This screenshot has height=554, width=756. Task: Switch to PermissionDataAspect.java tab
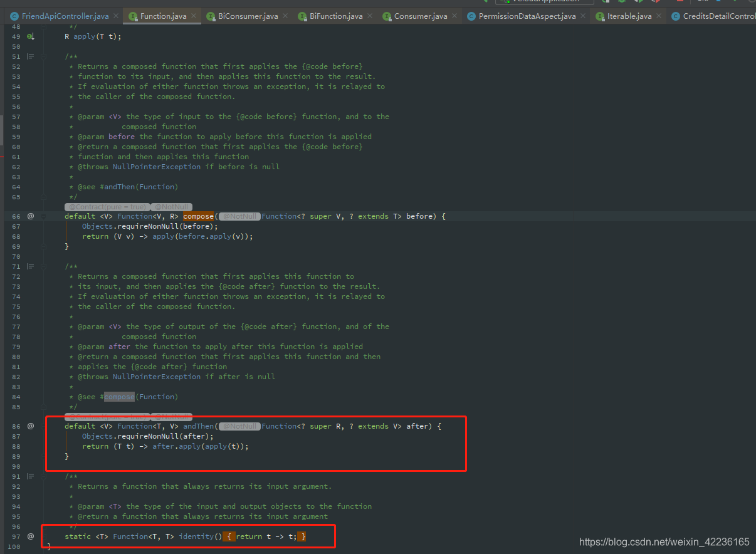click(527, 16)
